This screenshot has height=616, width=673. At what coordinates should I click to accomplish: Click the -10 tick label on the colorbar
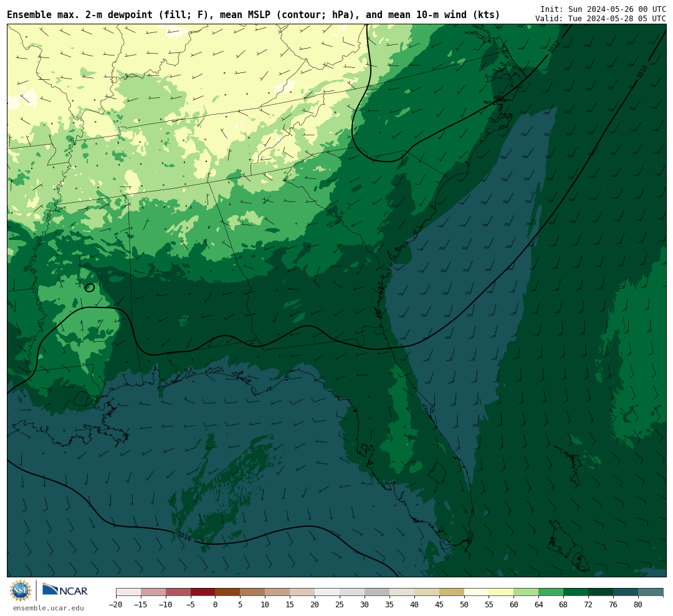(165, 605)
